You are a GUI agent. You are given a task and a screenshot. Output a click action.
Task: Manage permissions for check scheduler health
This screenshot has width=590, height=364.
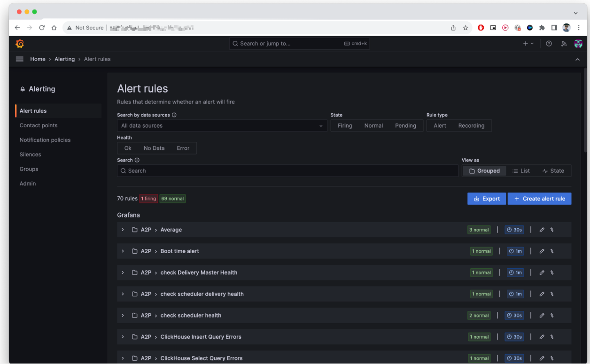(x=552, y=315)
